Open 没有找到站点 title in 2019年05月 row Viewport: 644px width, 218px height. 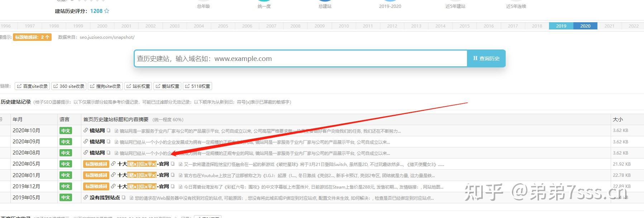[105, 197]
